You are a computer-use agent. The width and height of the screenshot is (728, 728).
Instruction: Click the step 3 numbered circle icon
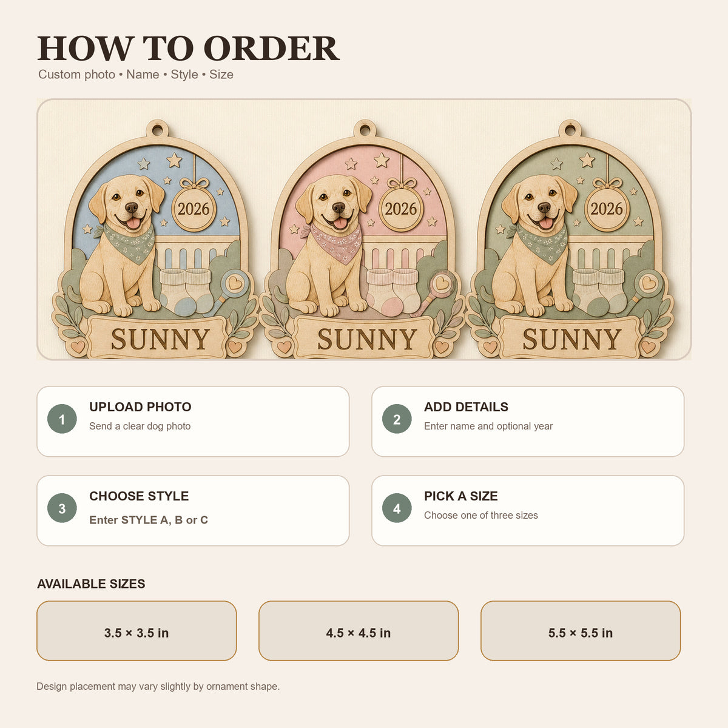pos(62,508)
